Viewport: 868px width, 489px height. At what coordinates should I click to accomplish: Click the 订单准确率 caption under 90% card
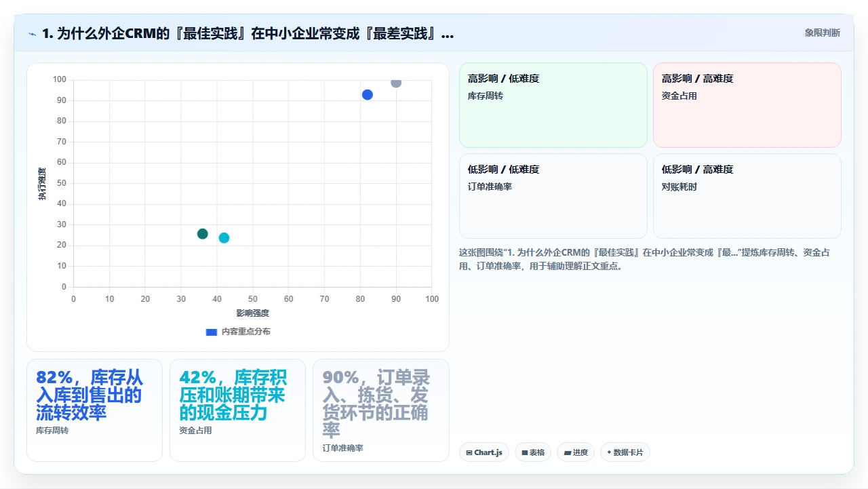(x=342, y=448)
